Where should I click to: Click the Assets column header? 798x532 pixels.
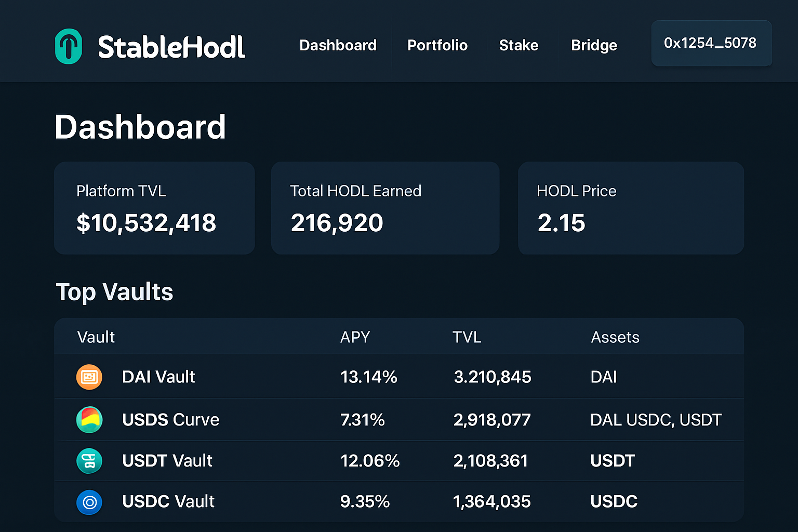coord(615,337)
